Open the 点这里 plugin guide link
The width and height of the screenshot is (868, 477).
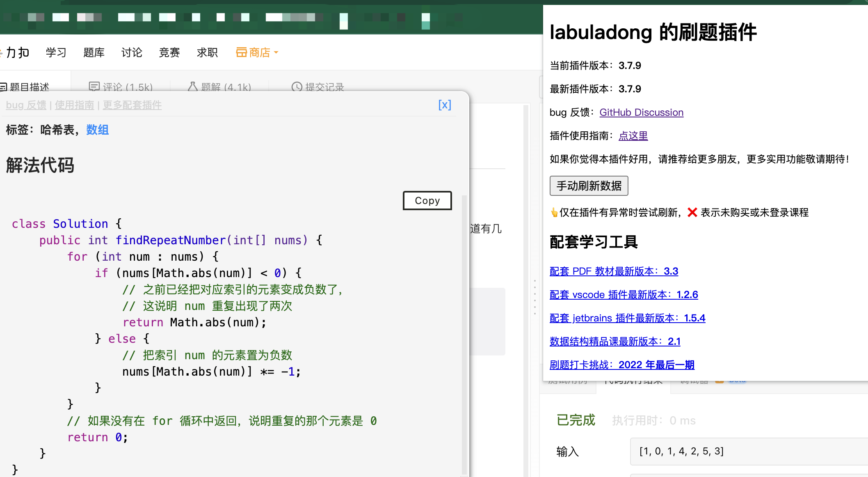pos(633,136)
